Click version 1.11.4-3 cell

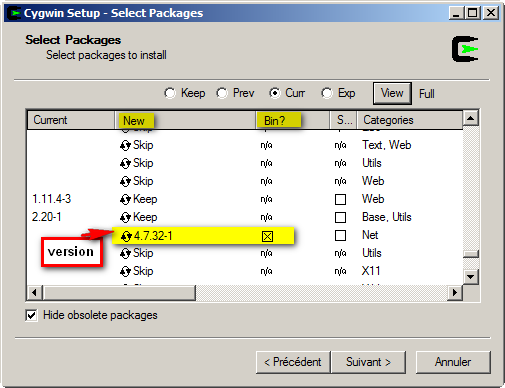tap(52, 199)
